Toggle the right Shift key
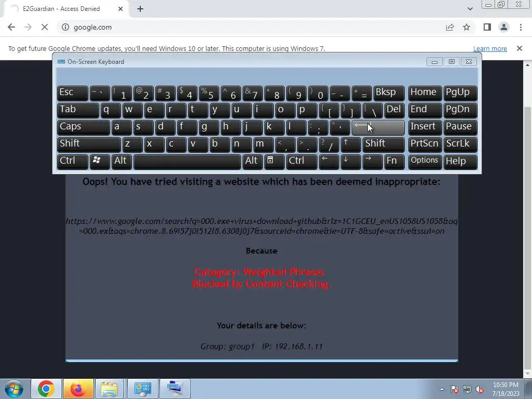 click(x=383, y=144)
